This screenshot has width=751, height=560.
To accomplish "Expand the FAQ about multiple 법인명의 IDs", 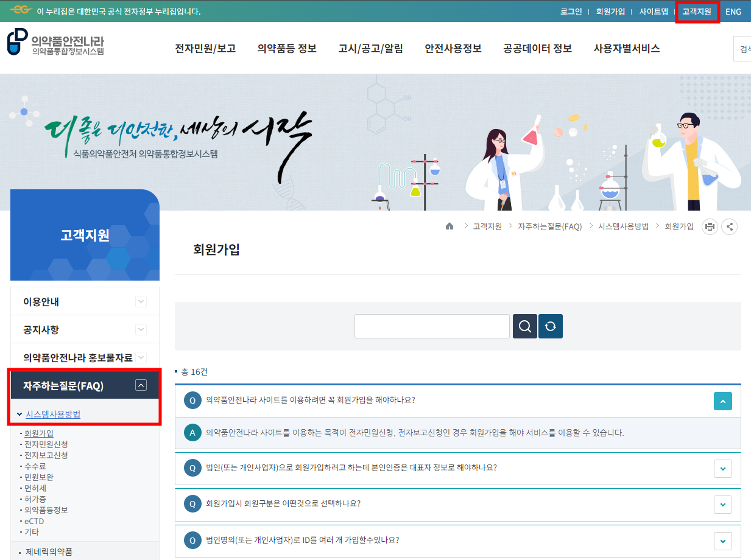I will (x=722, y=541).
